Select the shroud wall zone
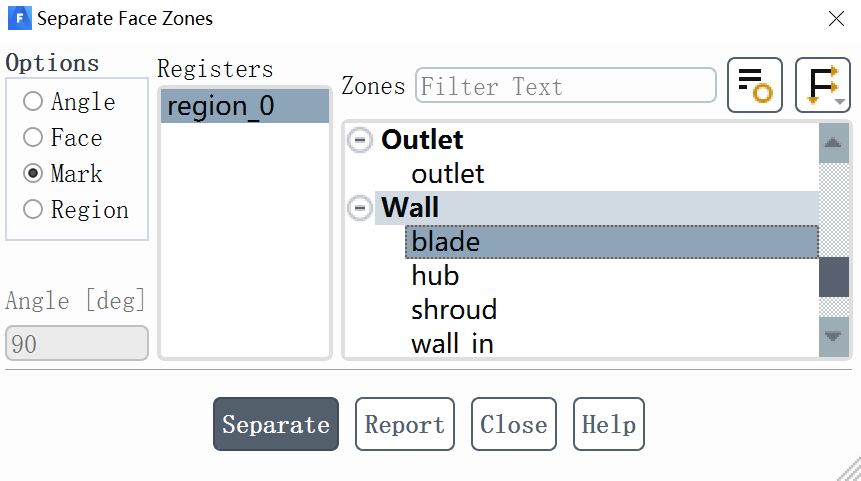This screenshot has height=481, width=861. point(454,310)
